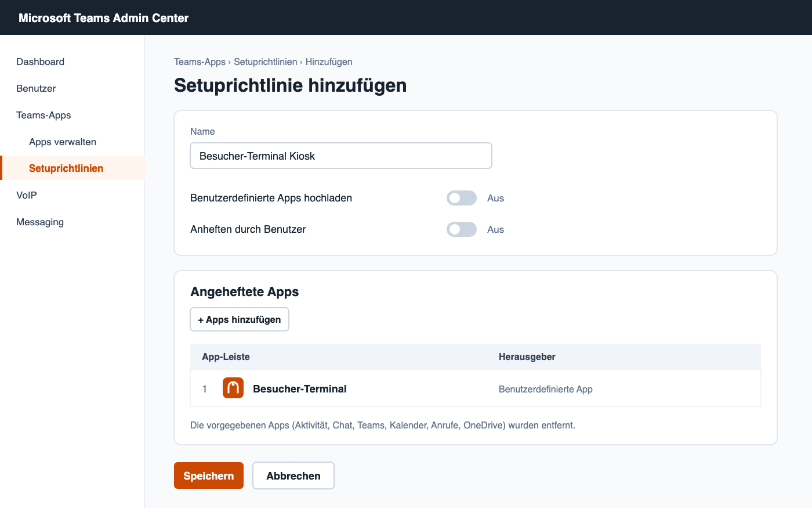This screenshot has height=508, width=812.
Task: Navigate to Messaging
Action: click(x=40, y=222)
